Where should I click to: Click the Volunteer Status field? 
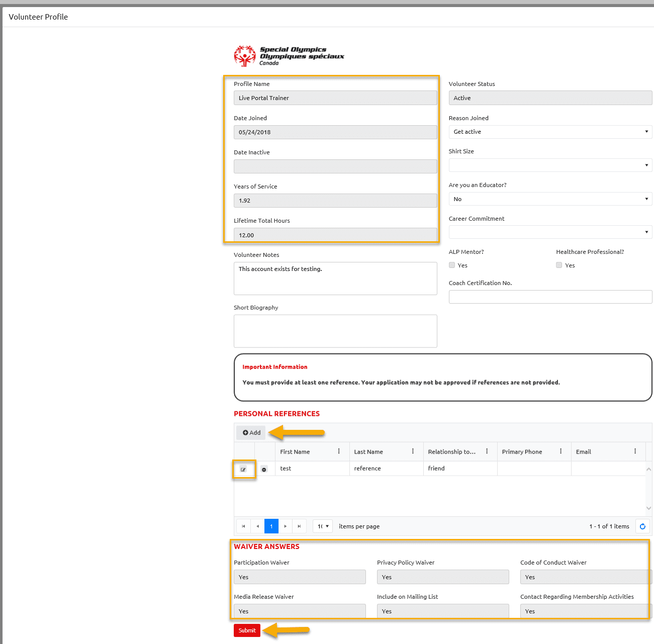pyautogui.click(x=550, y=98)
